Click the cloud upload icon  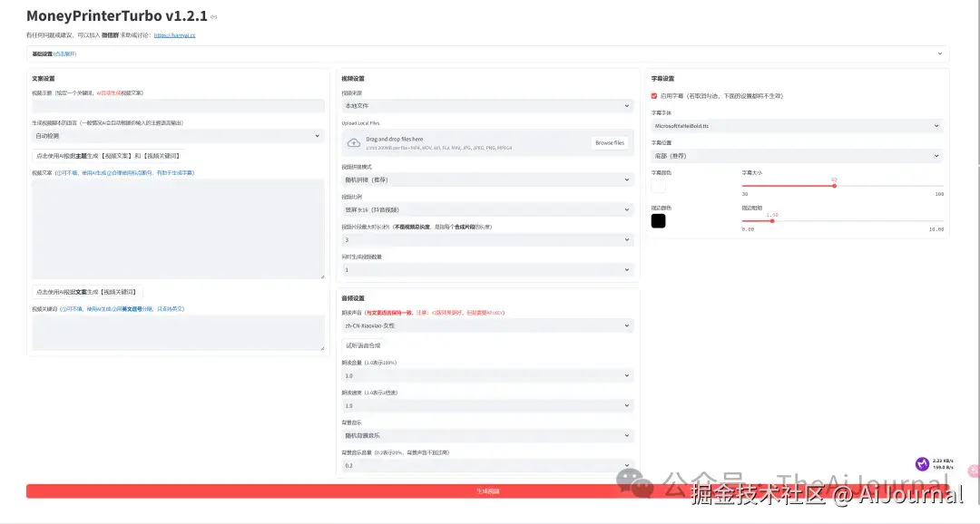(353, 142)
